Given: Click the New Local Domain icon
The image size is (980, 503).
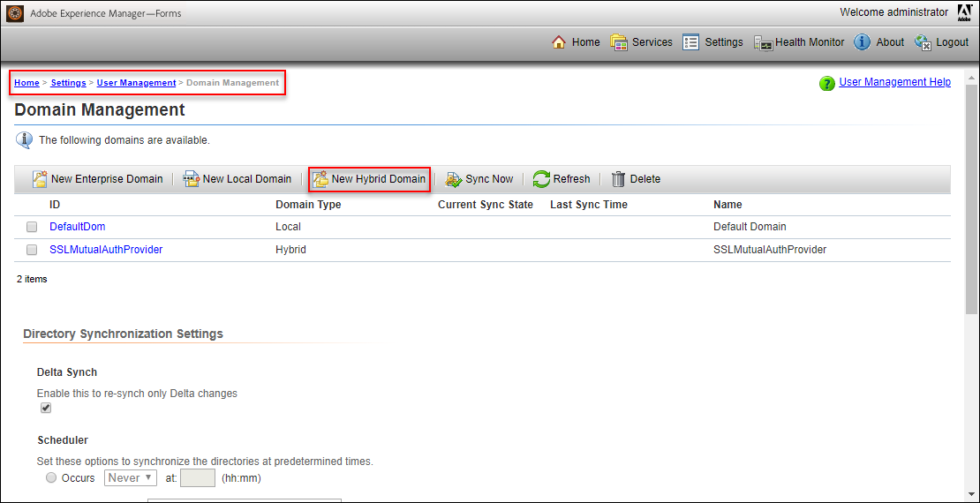Looking at the screenshot, I should click(x=192, y=179).
